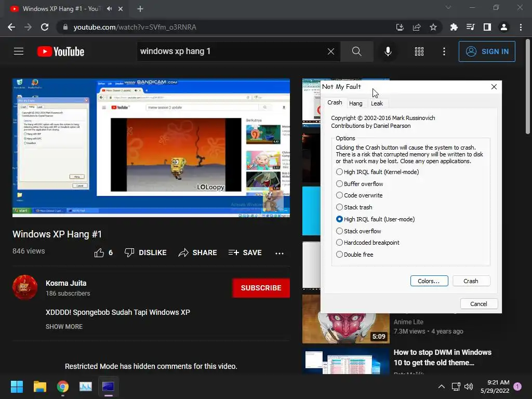Open Windows Start menu

click(x=17, y=387)
